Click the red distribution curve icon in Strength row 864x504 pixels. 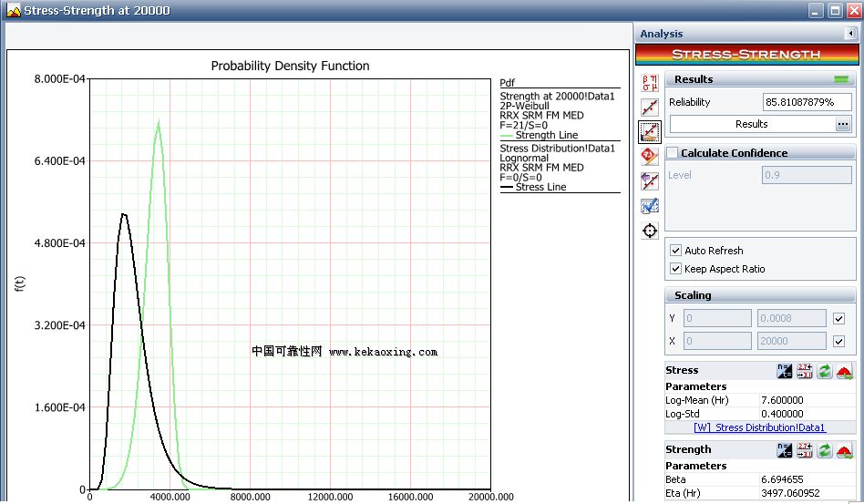point(845,450)
